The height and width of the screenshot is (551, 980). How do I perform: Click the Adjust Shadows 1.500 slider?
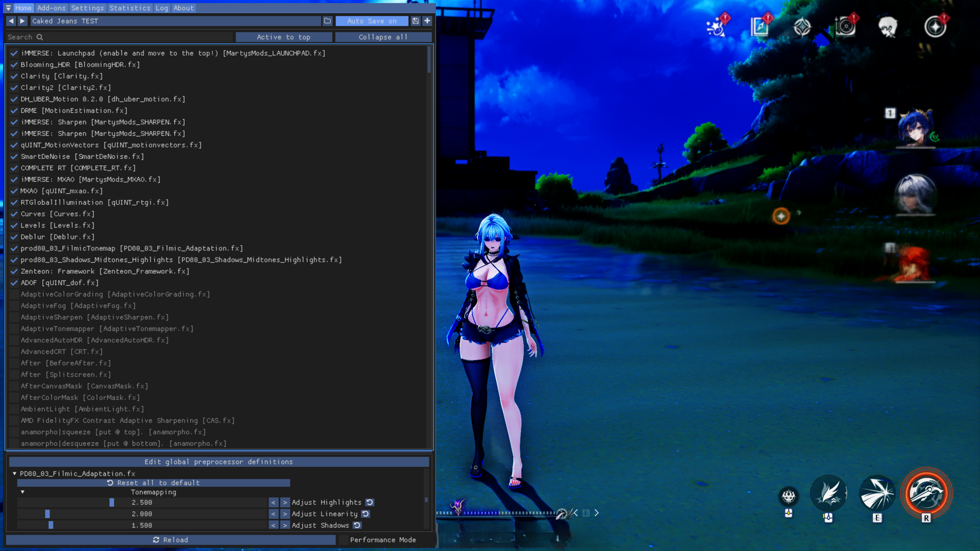(x=142, y=525)
